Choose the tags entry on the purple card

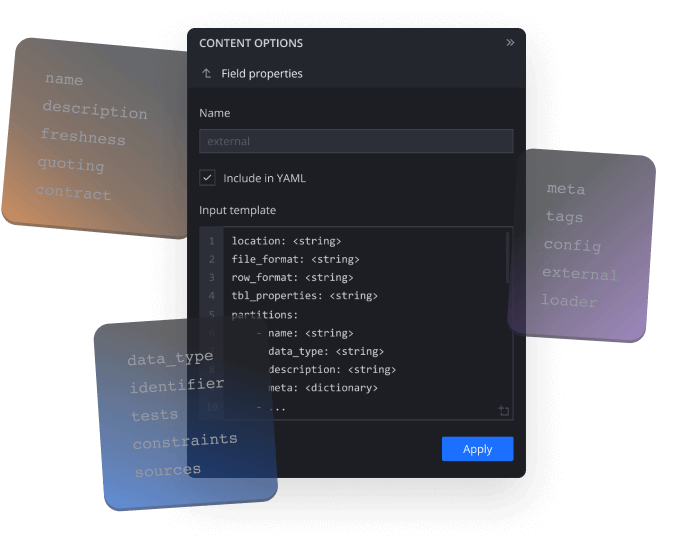[564, 217]
